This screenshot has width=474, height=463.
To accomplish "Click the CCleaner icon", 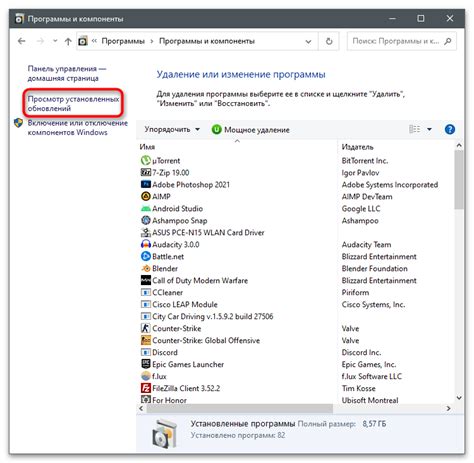I will click(146, 293).
